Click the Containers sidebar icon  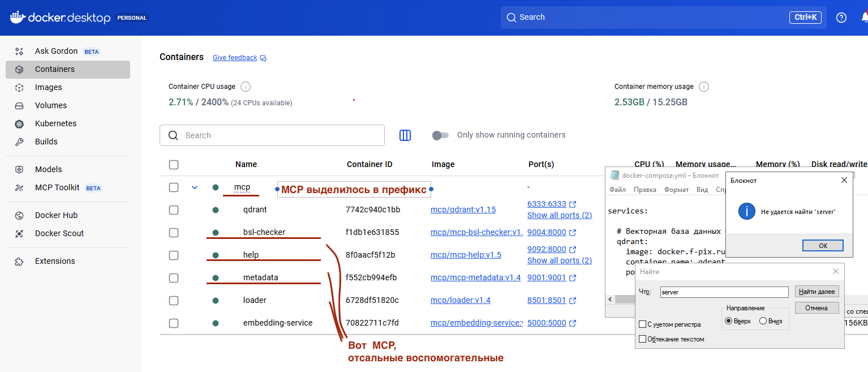point(19,69)
